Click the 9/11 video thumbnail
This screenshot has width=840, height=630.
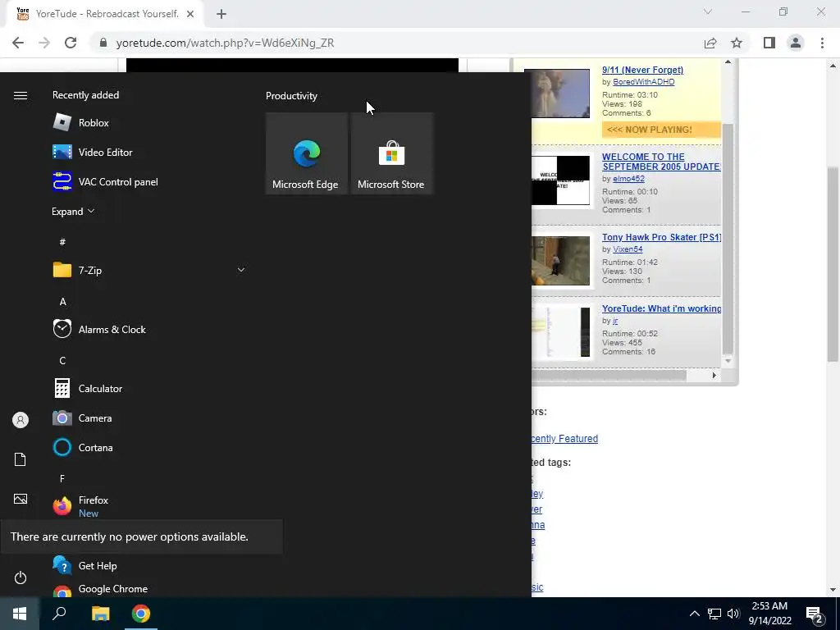coord(557,94)
